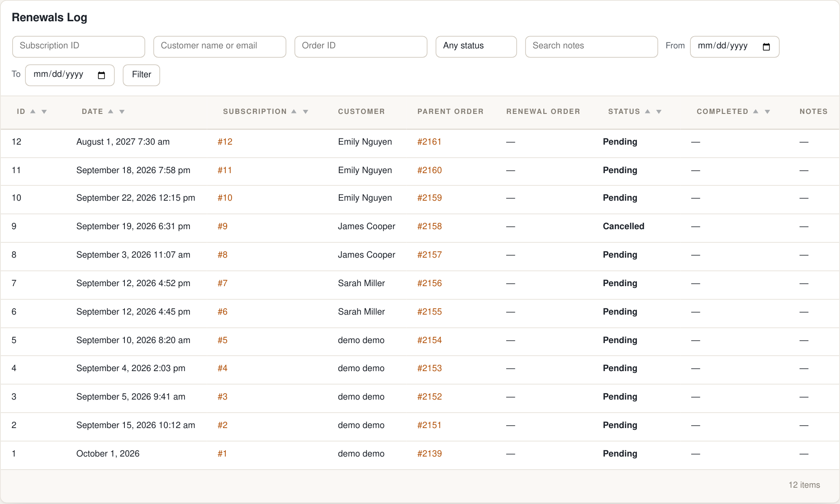The height and width of the screenshot is (504, 840).
Task: Open subscription link #7
Action: tap(223, 283)
